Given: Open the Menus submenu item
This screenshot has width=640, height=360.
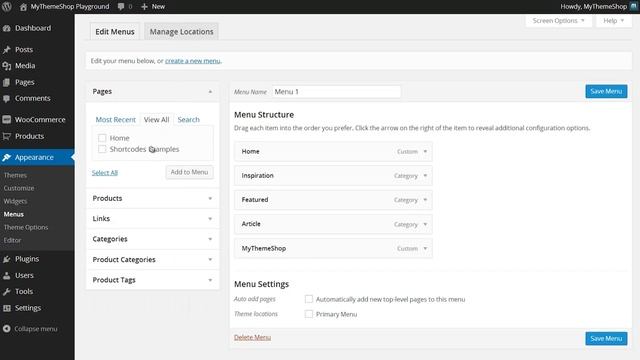Looking at the screenshot, I should (x=13, y=214).
